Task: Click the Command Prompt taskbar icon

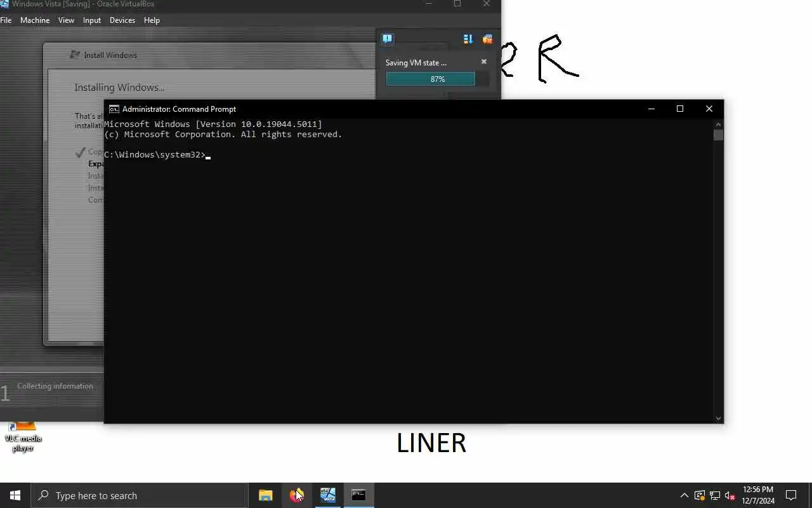Action: point(358,495)
